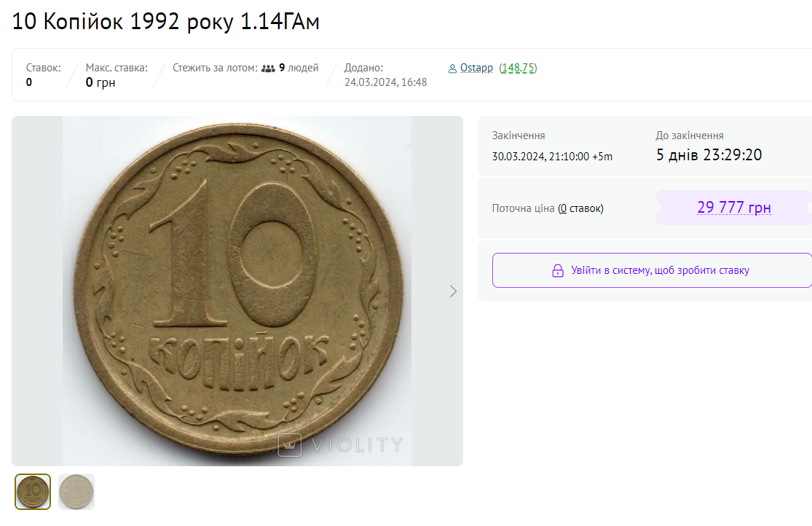Show next coin photo with arrow
The image size is (812, 526).
(453, 291)
